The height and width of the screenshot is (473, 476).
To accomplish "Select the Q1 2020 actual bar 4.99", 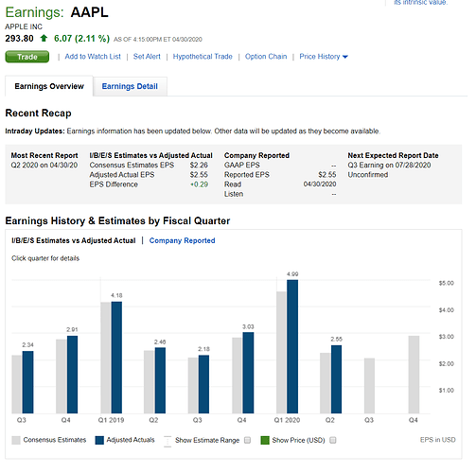I will pos(292,346).
